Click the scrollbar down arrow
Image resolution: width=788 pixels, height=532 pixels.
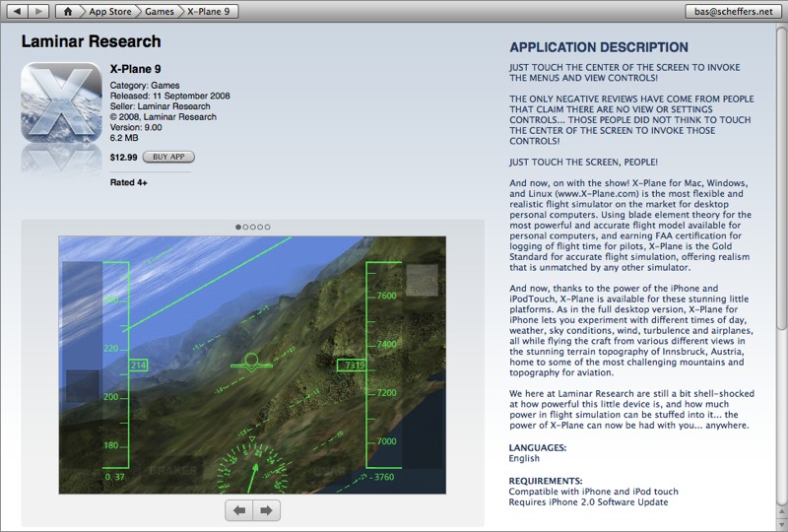[x=781, y=524]
